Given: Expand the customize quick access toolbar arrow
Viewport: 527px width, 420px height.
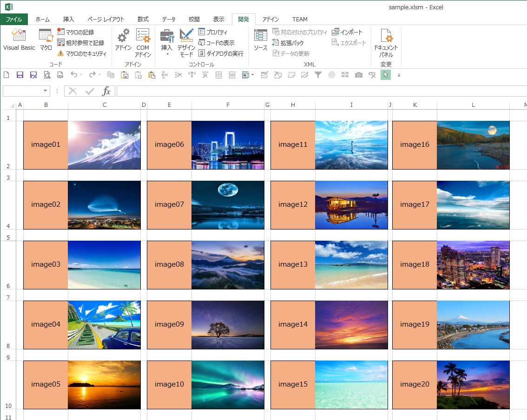Looking at the screenshot, I should 398,75.
